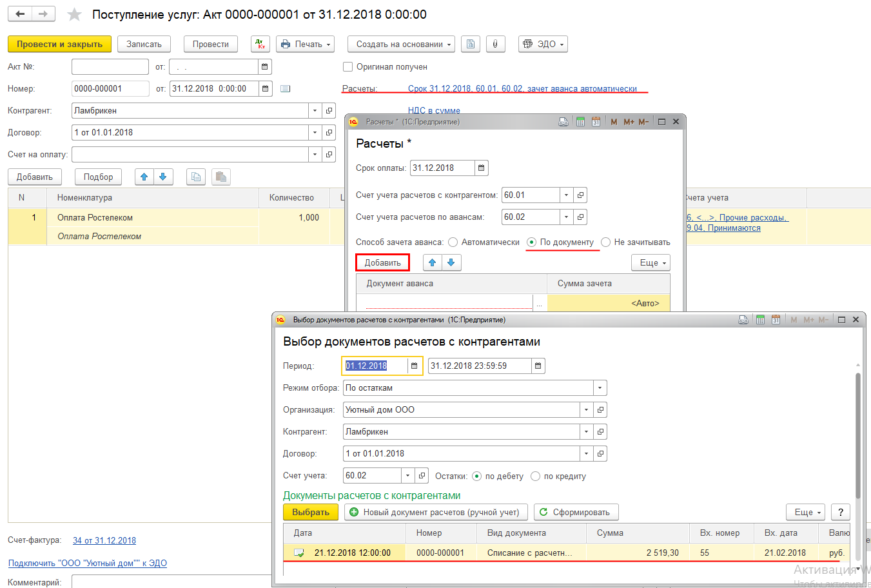Open linked Контрагент Ламбрикен form icon
871x588 pixels.
pos(329,111)
